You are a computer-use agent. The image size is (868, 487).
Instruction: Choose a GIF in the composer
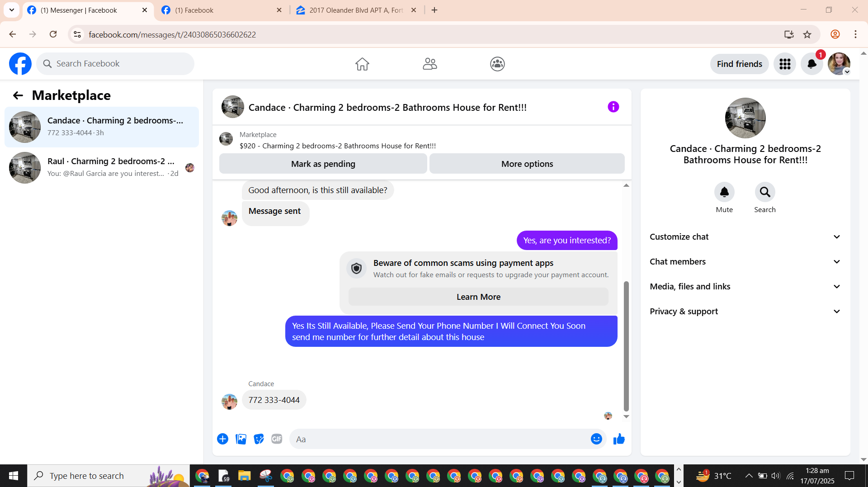point(277,439)
